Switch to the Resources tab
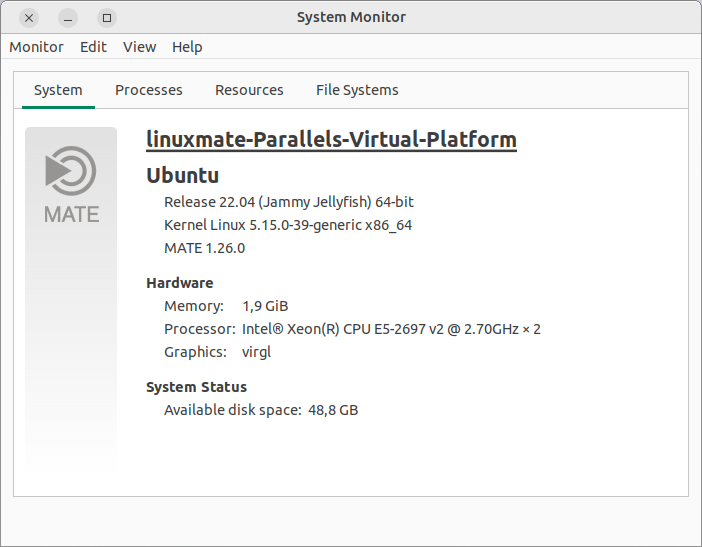Viewport: 702px width, 547px height. [249, 90]
